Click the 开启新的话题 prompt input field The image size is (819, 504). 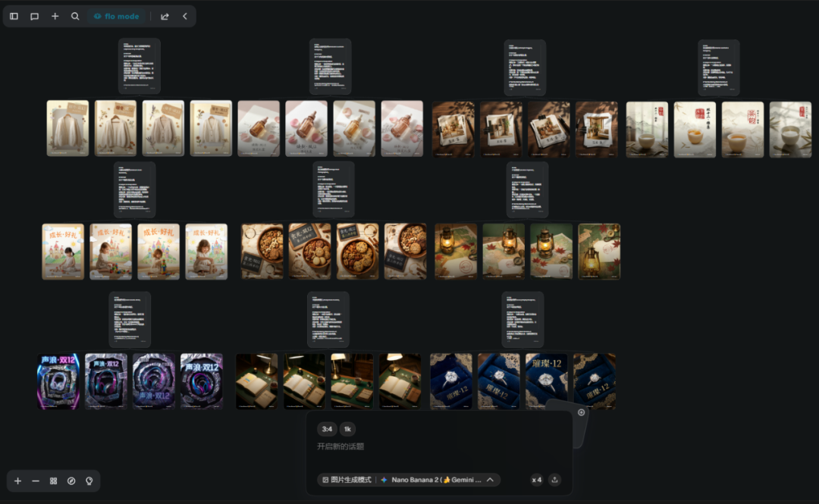pos(439,446)
